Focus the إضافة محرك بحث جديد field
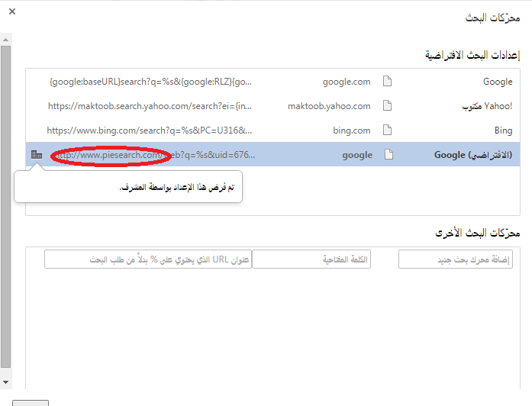This screenshot has width=532, height=406. tap(456, 259)
